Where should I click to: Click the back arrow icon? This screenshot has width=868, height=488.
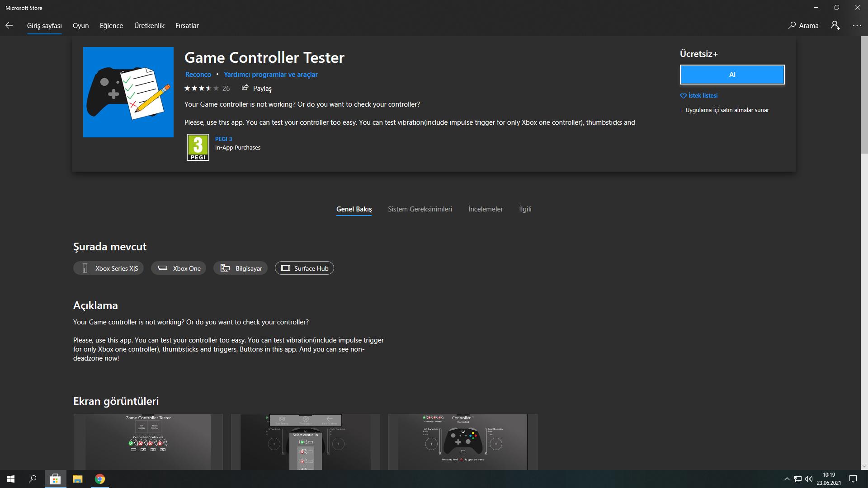[x=9, y=26]
